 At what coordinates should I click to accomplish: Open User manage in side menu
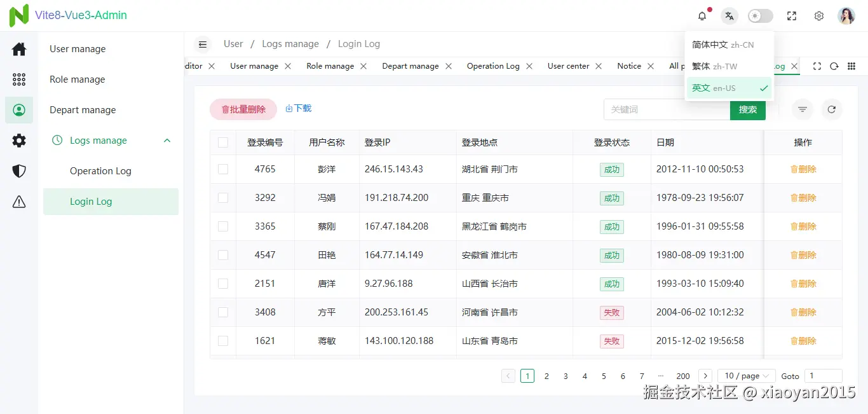tap(111, 49)
